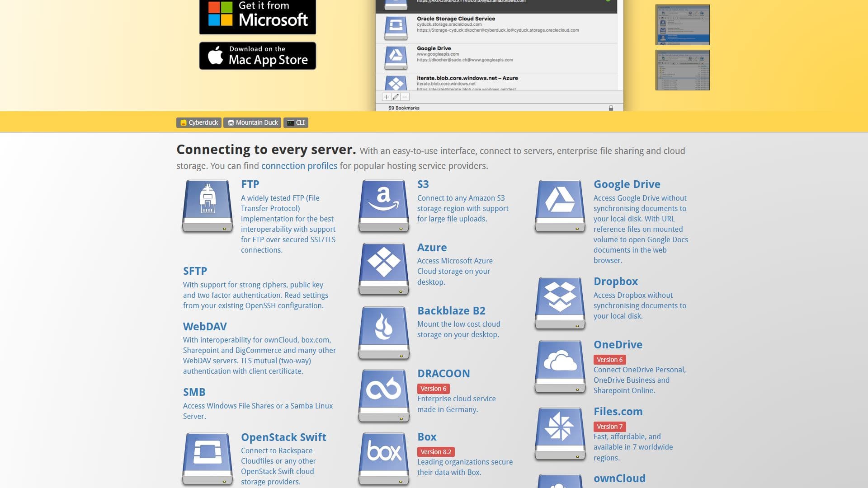Click the Version 8.2 badge under Box
The height and width of the screenshot is (488, 868).
point(436,452)
